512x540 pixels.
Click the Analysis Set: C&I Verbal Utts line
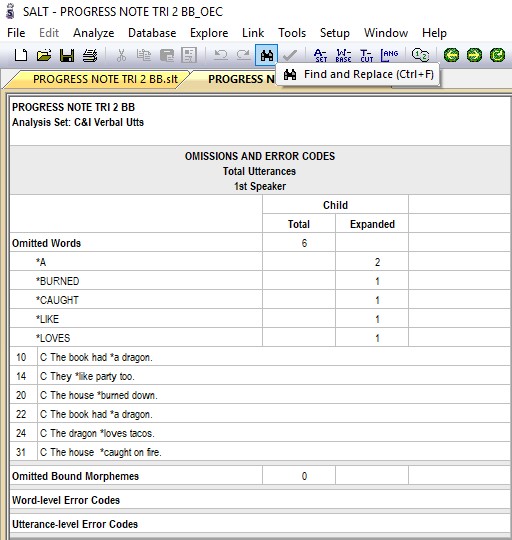[78, 122]
